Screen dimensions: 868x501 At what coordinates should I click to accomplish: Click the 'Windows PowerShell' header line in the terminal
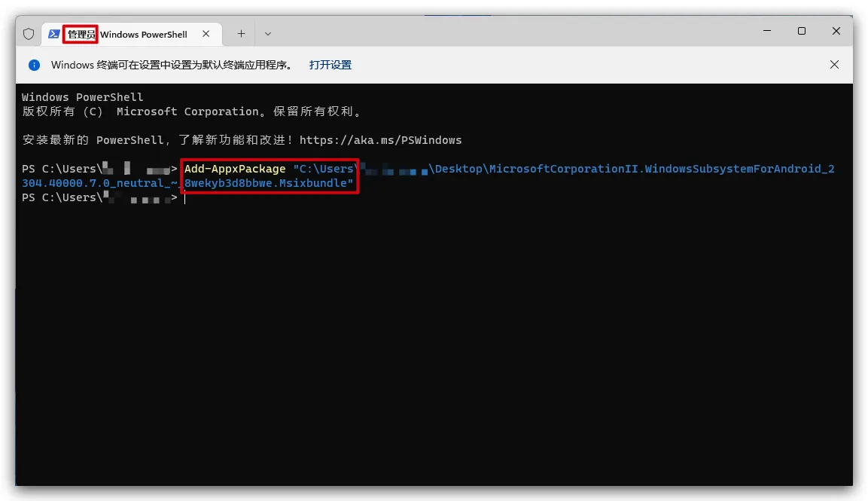tap(83, 97)
